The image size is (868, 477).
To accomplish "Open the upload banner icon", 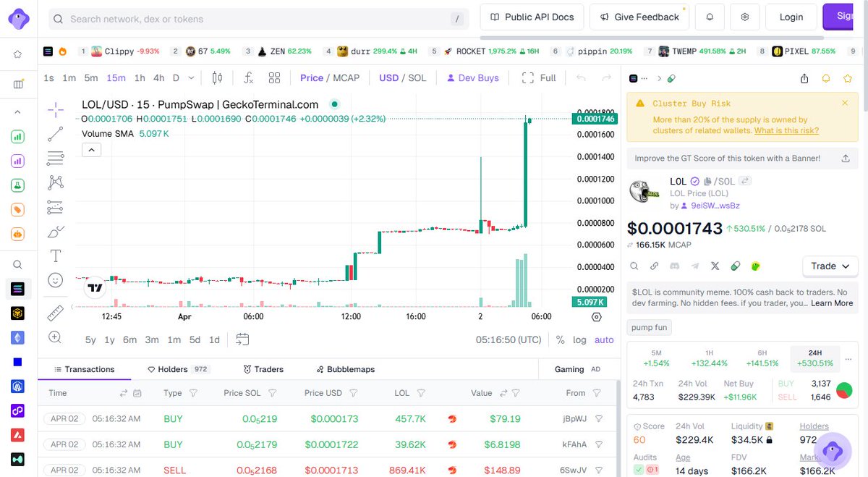I will point(846,158).
